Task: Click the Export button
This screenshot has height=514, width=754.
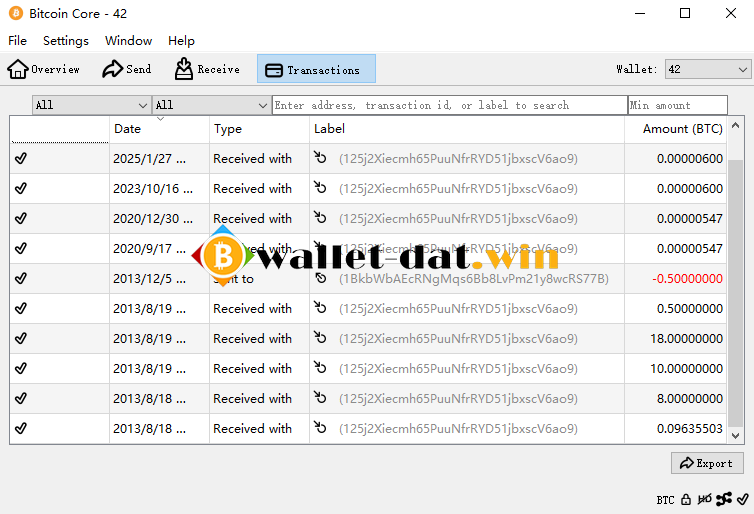Action: coord(707,463)
